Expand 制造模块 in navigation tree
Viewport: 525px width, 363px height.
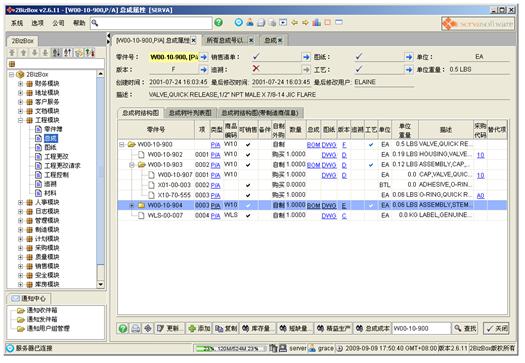(20, 230)
